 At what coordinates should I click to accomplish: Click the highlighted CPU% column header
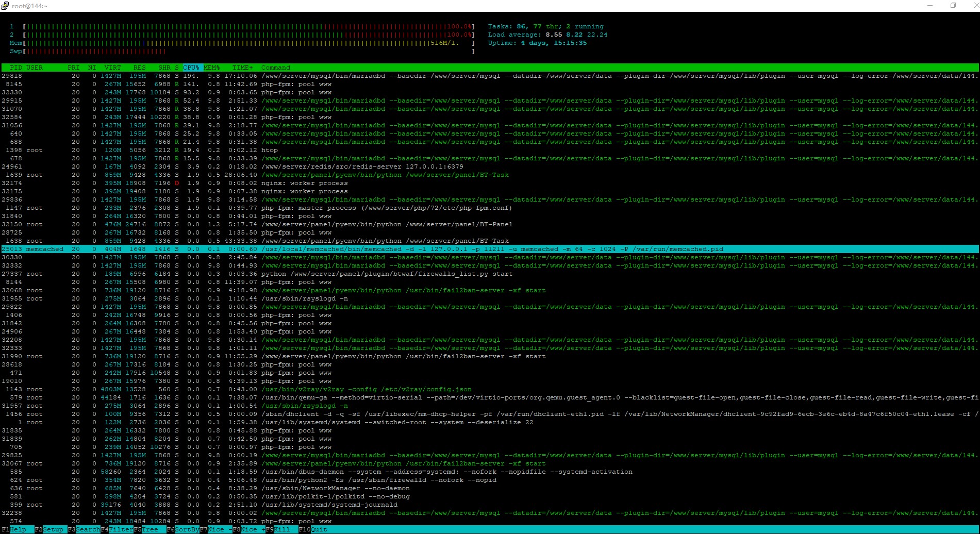(x=191, y=68)
